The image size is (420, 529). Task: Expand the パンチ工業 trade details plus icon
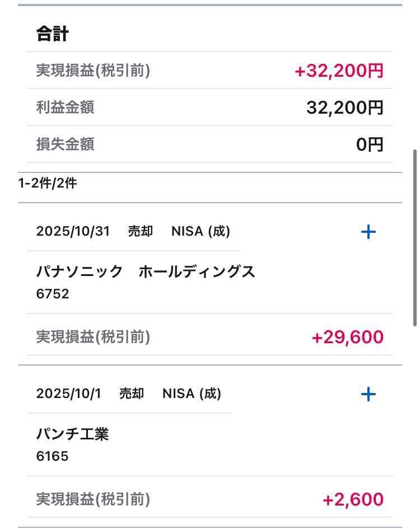(x=368, y=395)
